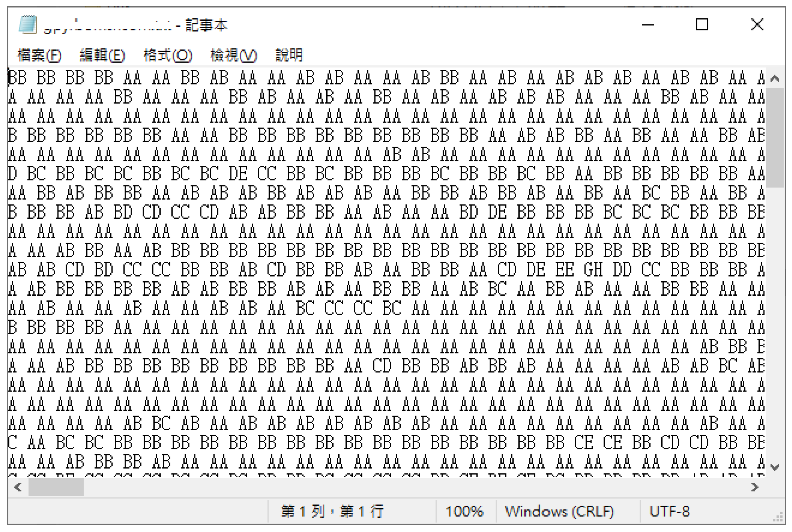Click the horizontal scrollbar thumb

pos(56,488)
